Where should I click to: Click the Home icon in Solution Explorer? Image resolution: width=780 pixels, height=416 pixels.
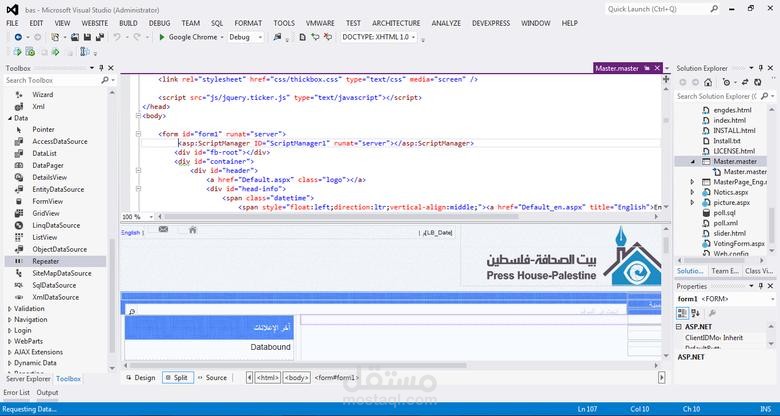(x=708, y=82)
